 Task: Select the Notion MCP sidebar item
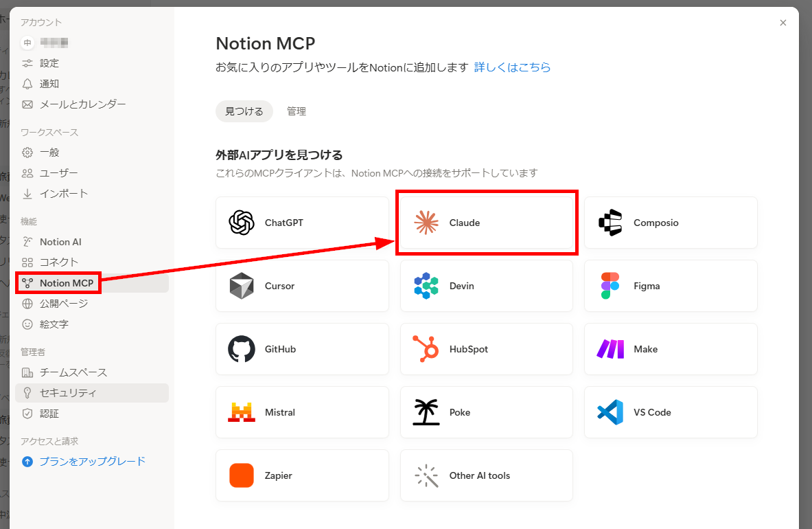pyautogui.click(x=92, y=283)
